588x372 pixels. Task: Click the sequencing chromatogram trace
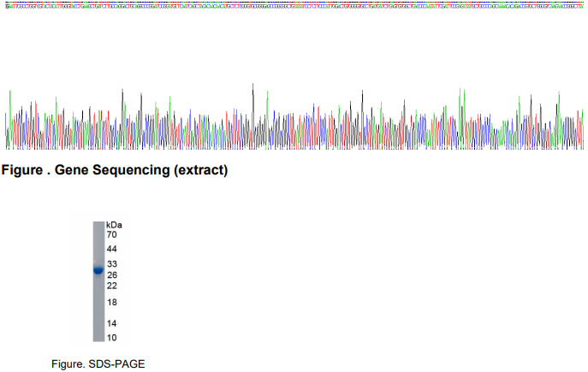(x=294, y=117)
